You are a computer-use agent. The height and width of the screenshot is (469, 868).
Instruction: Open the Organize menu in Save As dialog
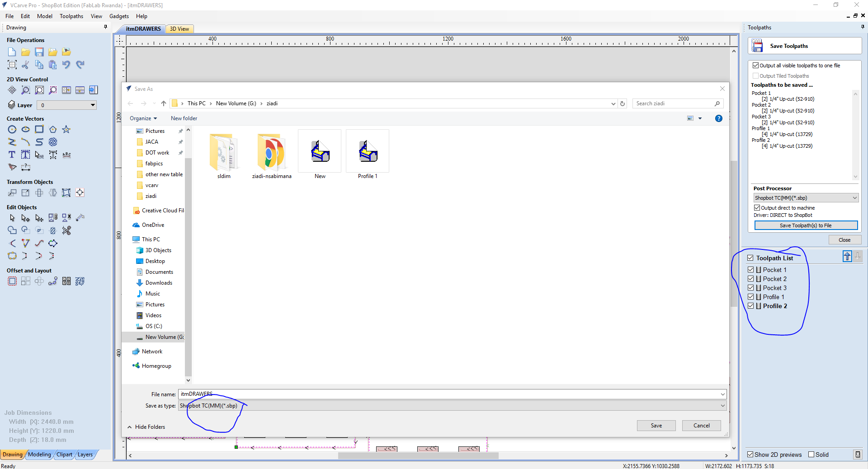pos(143,118)
